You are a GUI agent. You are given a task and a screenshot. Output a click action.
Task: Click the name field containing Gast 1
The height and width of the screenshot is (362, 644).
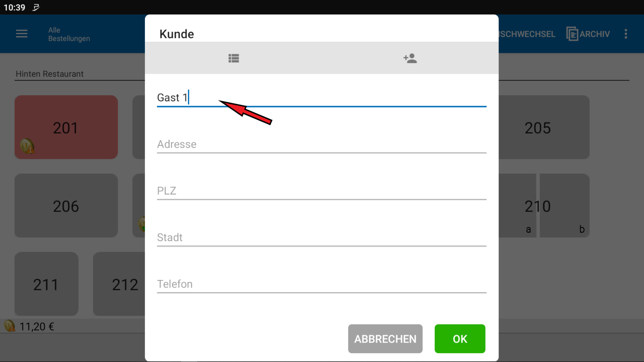[x=321, y=98]
